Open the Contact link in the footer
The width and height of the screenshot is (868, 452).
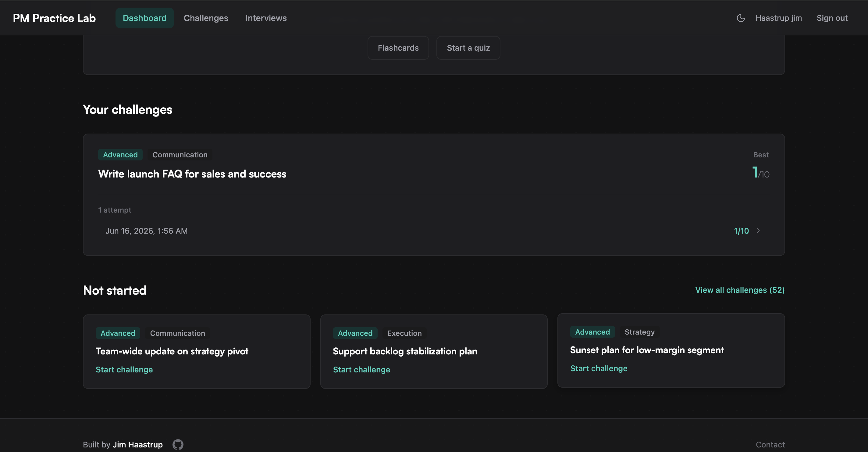coord(770,444)
